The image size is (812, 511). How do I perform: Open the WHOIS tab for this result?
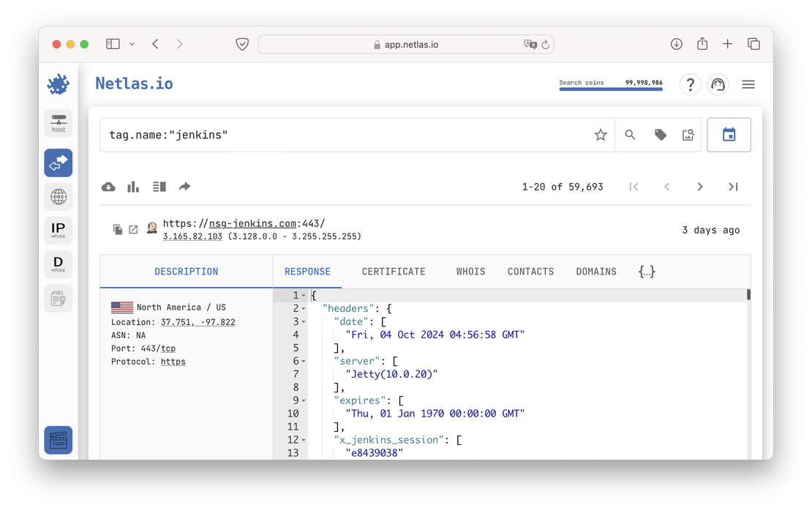[x=470, y=271]
